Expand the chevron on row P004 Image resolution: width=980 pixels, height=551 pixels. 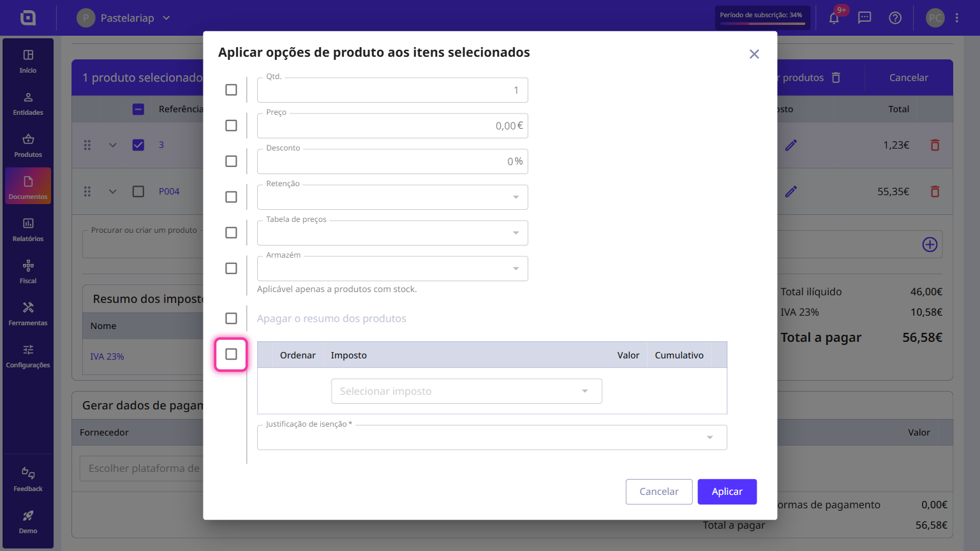pos(113,191)
